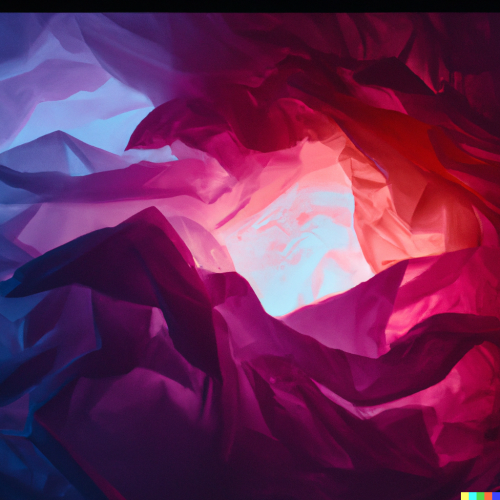Pick the green square in the color strip

[480, 496]
